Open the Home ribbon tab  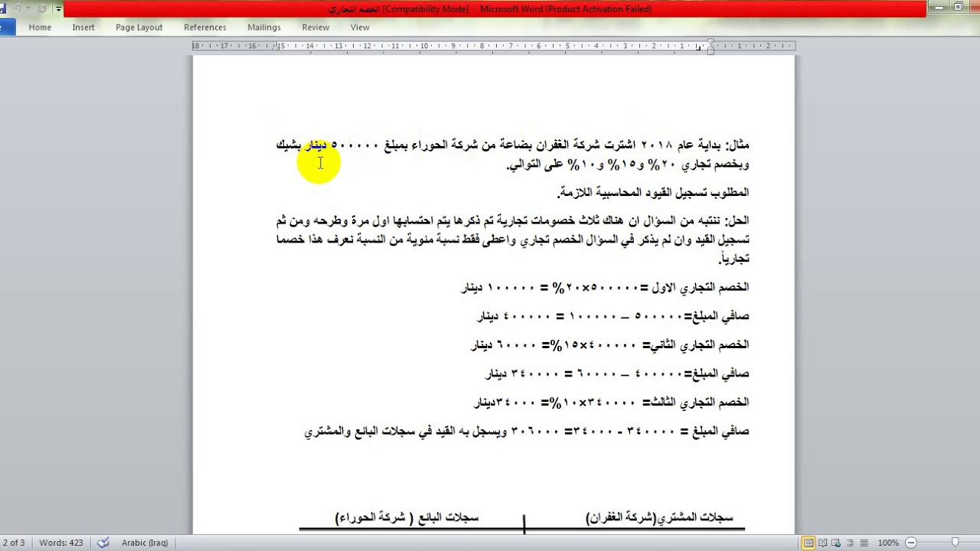40,28
